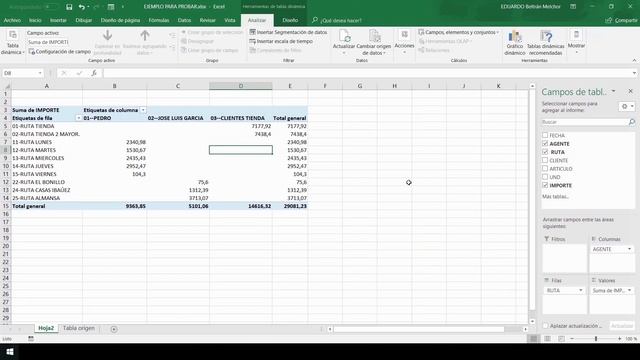Uncheck the AGENTE field checkbox
The image size is (640, 360).
point(545,143)
